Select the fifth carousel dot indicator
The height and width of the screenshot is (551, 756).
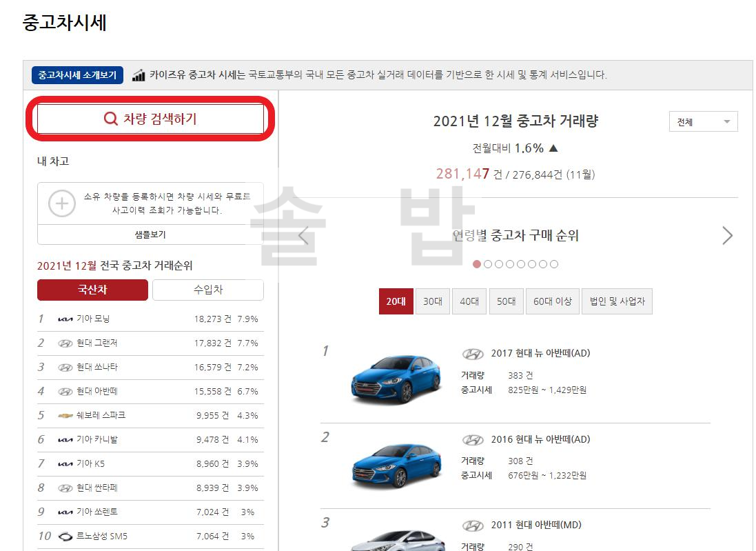click(x=521, y=264)
